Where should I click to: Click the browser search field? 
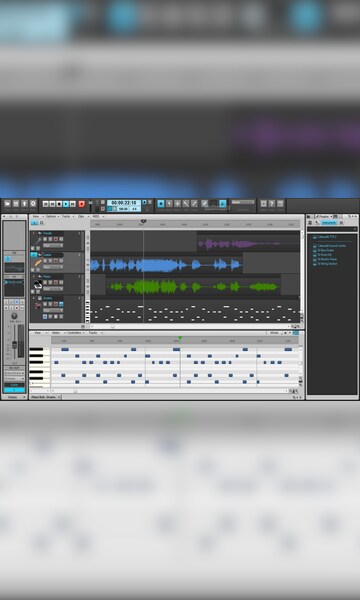point(332,229)
